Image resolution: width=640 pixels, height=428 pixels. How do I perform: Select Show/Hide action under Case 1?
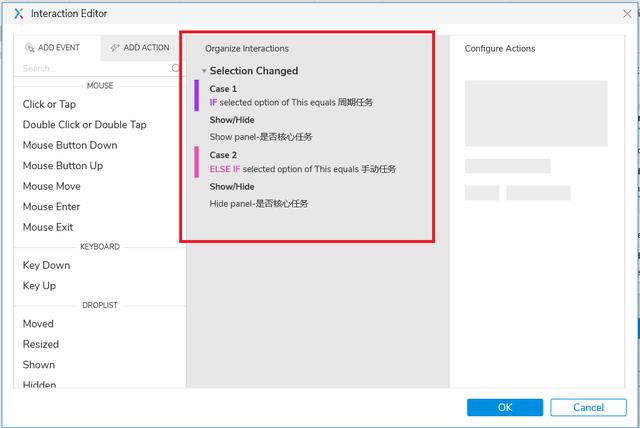[x=232, y=120]
